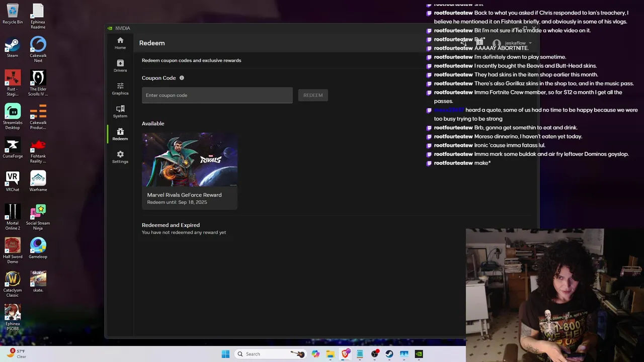The image size is (644, 362).
Task: Open Cakewalk Next desktop shortcut
Action: [38, 49]
